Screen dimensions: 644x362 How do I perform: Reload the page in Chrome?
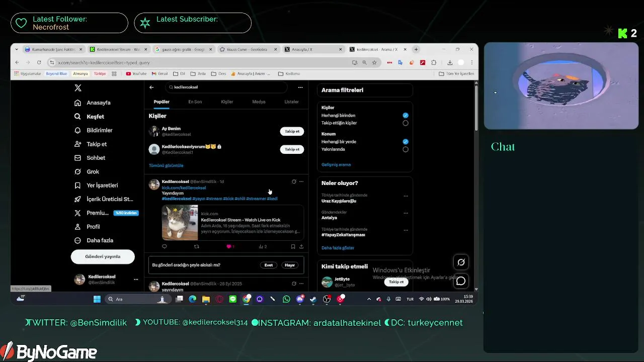pos(39,62)
